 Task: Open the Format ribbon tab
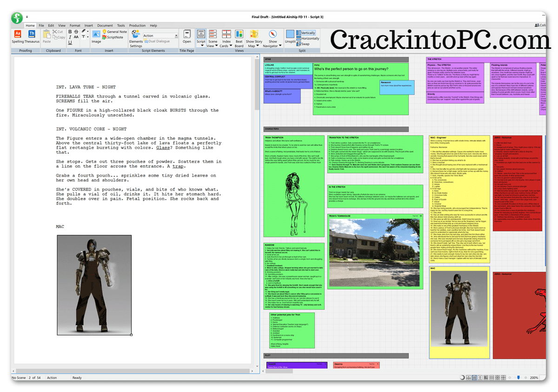pos(75,26)
